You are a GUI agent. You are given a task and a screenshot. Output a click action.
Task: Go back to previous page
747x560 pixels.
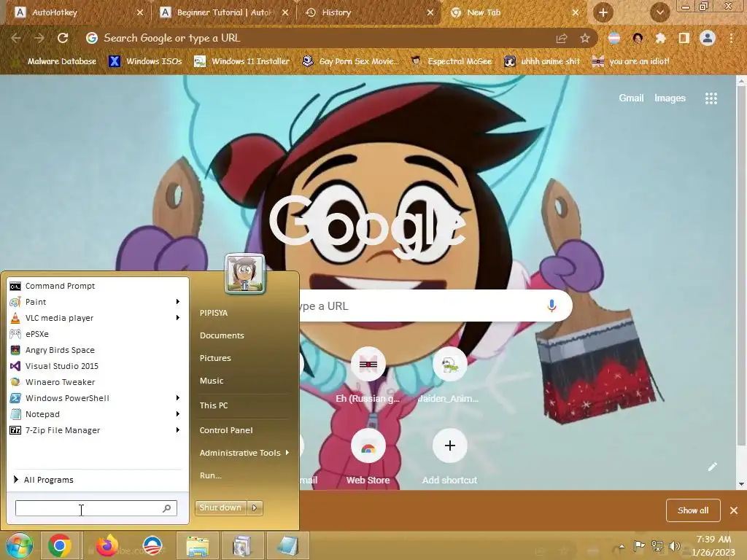(x=16, y=38)
